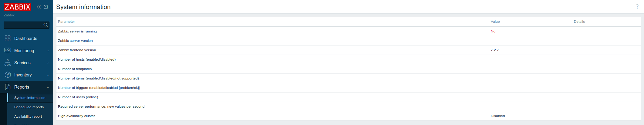Viewport: 644px width, 125px height.
Task: Click the Zabbix logo
Action: pos(17,7)
